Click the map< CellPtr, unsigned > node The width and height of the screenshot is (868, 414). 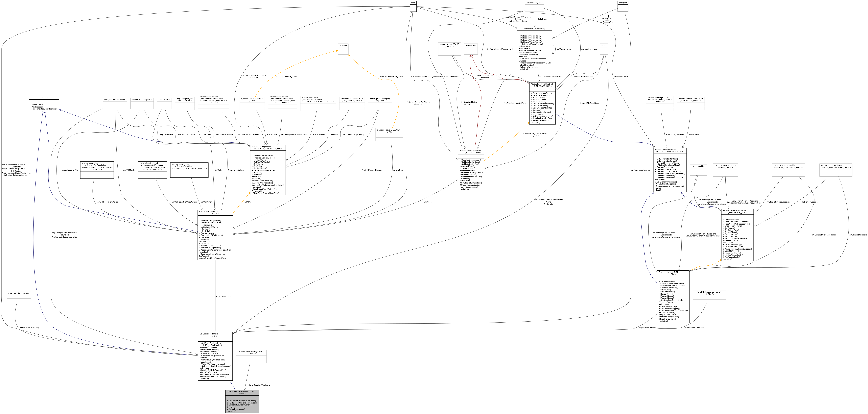[x=19, y=296]
